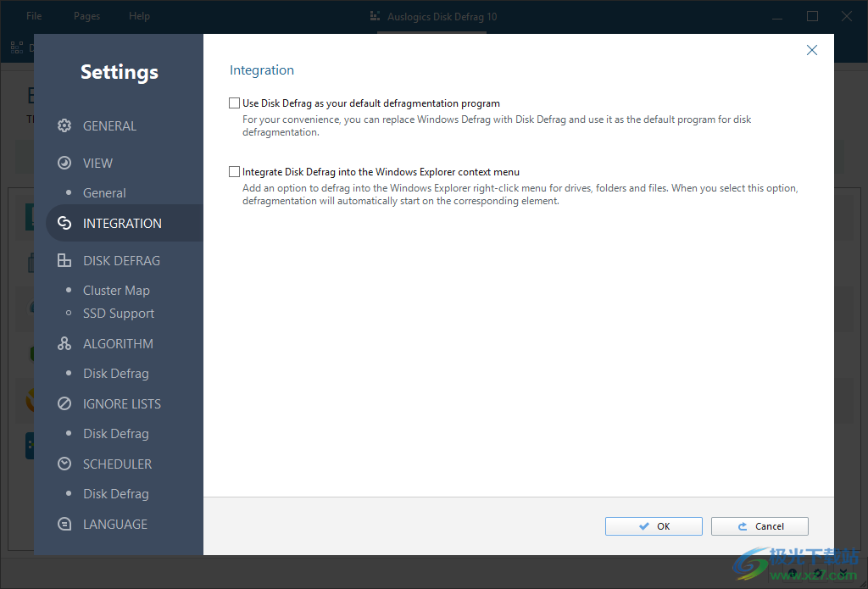Open IGNORE LISTS settings section
868x589 pixels.
pyautogui.click(x=122, y=404)
